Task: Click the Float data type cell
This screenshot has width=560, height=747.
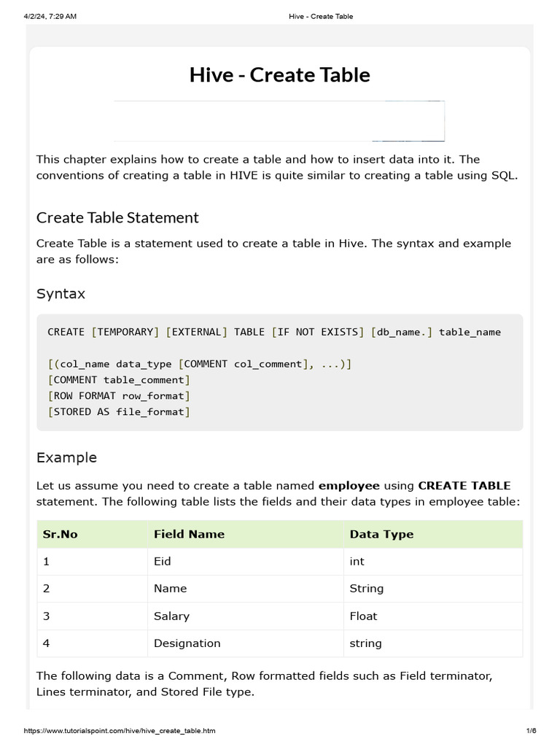Action: click(x=363, y=616)
